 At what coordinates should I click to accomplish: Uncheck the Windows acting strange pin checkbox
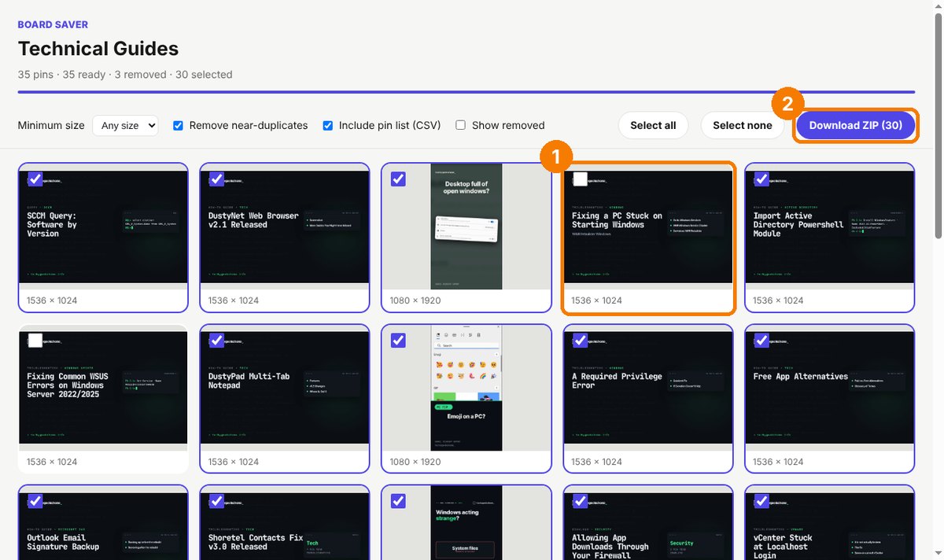[398, 501]
